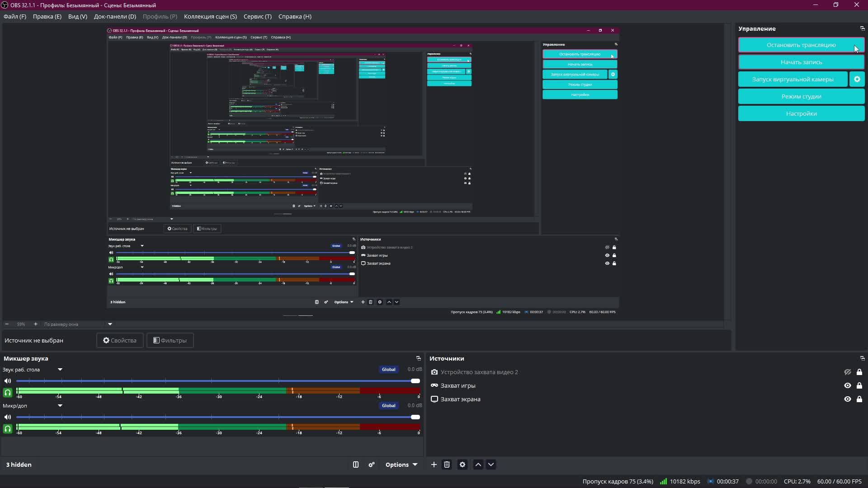Move source down with arrow icon
Screen dimensions: 868x488
(x=491, y=465)
